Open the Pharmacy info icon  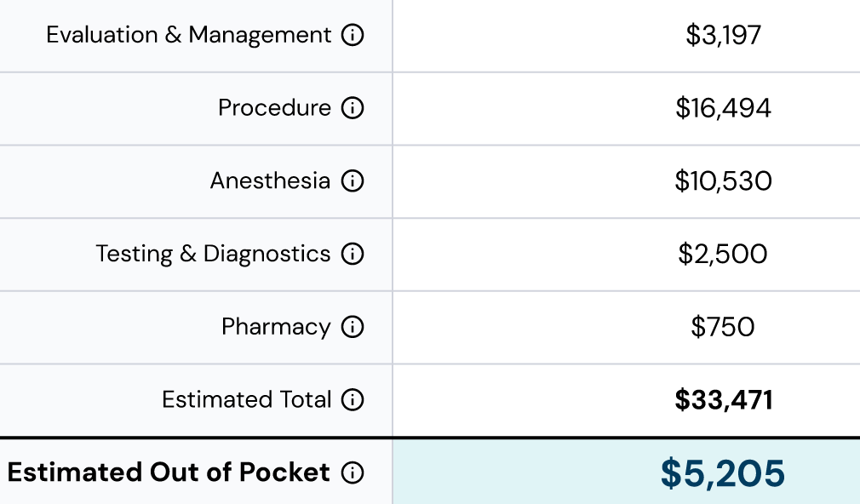(x=353, y=327)
